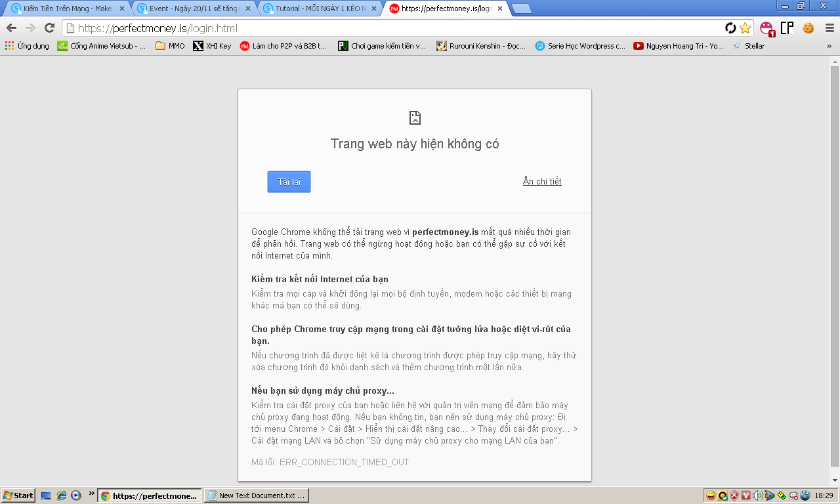The image size is (840, 504).
Task: Minimize the Chrome window
Action: 785,6
